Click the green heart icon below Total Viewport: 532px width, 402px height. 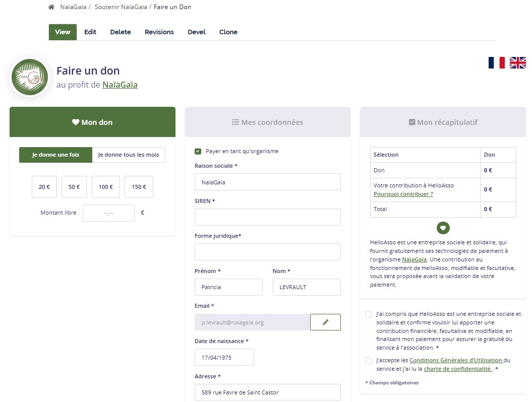pyautogui.click(x=443, y=228)
